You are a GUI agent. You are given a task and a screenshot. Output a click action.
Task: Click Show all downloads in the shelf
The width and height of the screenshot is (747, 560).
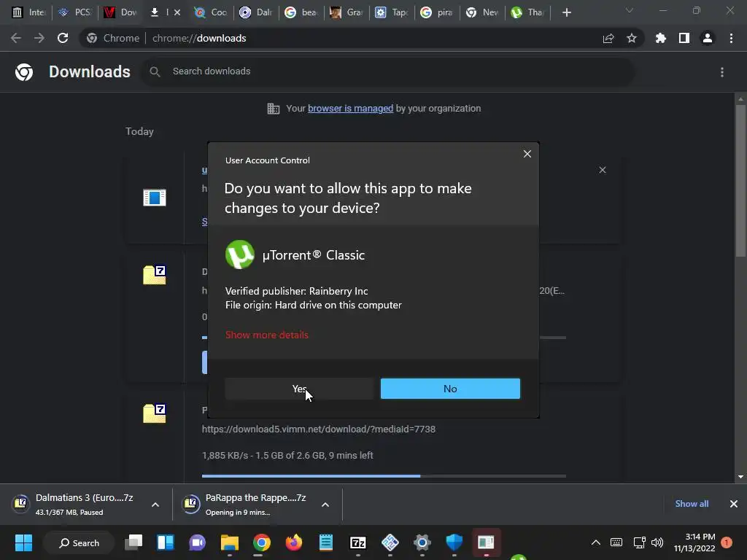click(692, 504)
